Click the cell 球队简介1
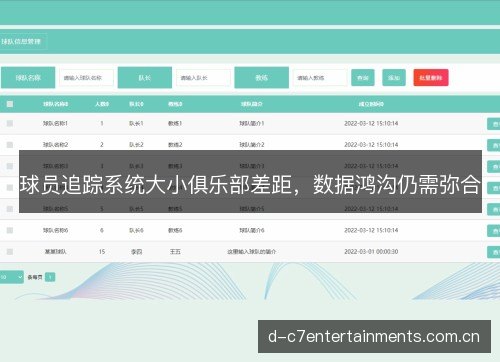Image resolution: width=500 pixels, height=362 pixels. tap(252, 123)
